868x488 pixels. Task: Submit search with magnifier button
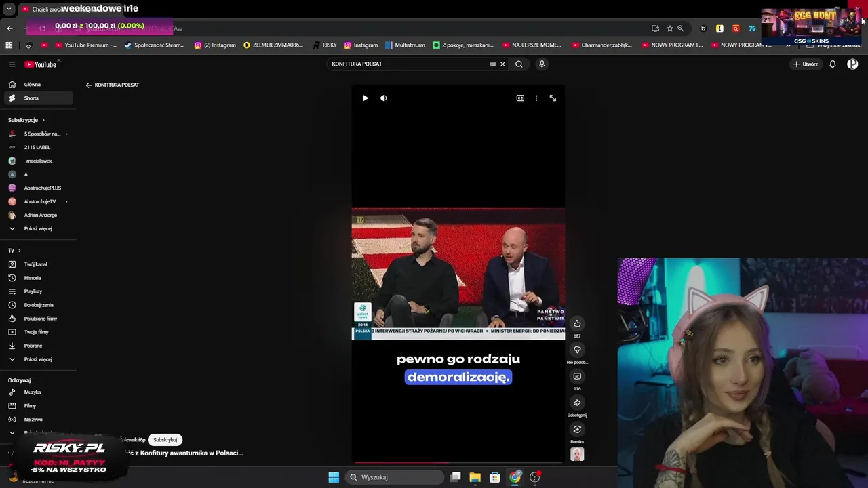click(519, 64)
